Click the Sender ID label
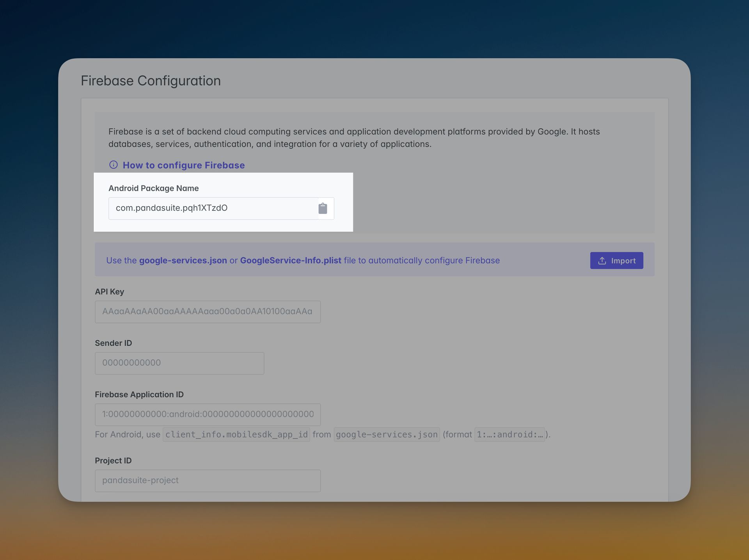This screenshot has height=560, width=749. [114, 343]
